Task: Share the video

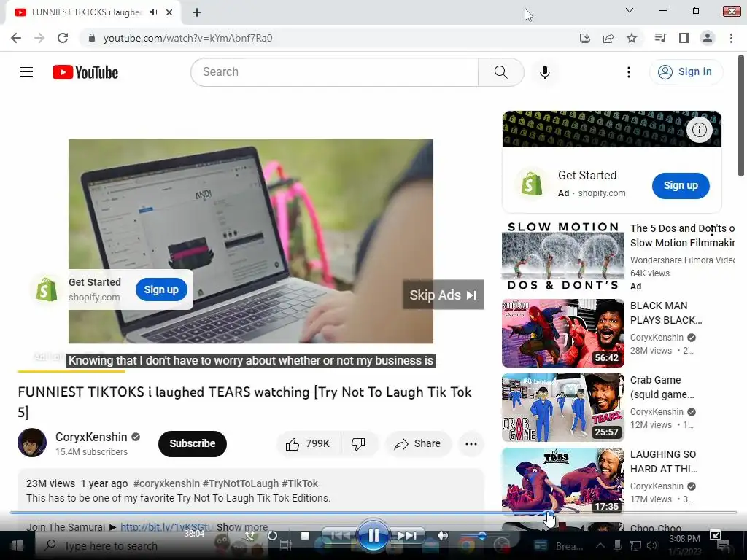Action: tap(418, 444)
